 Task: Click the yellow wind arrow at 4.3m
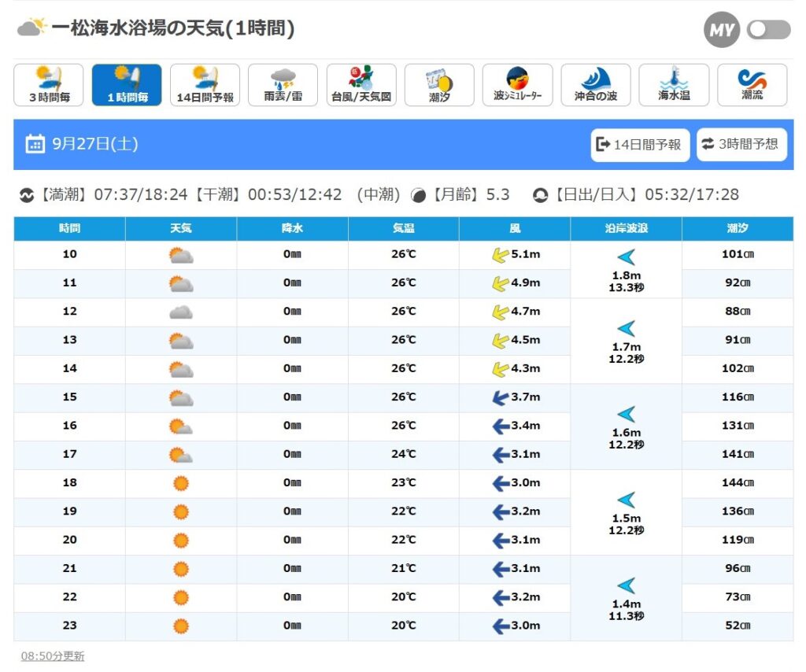pos(500,369)
